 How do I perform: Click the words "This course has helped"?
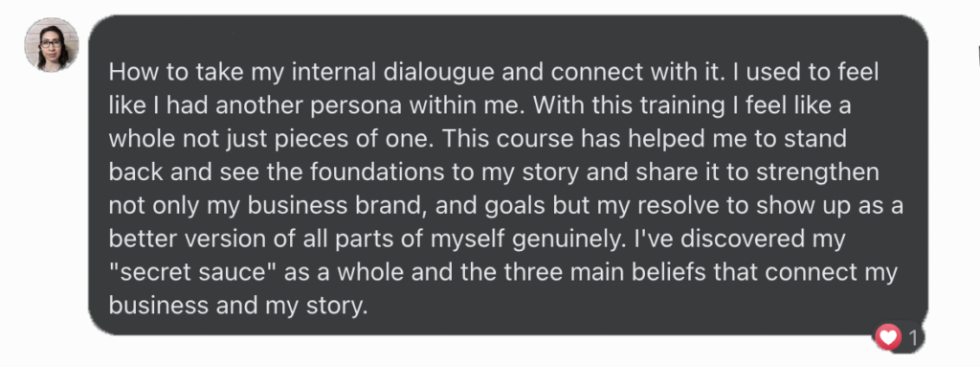pyautogui.click(x=568, y=139)
